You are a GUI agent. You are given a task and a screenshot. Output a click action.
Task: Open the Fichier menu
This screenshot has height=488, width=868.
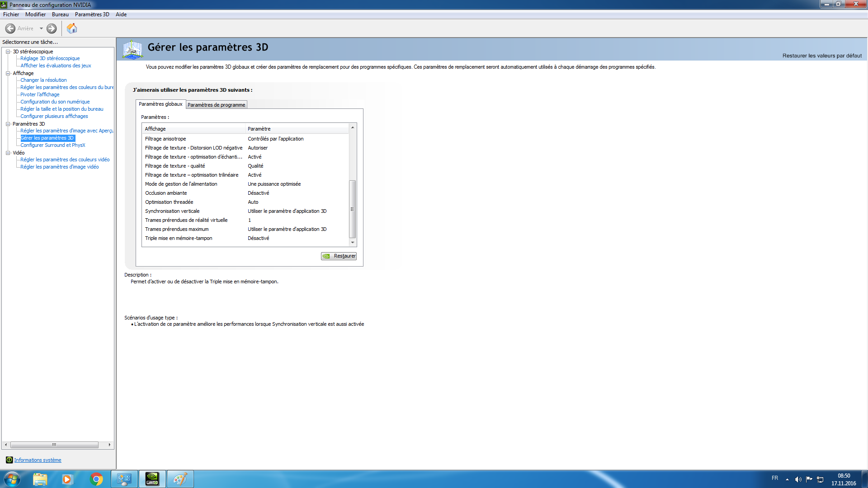point(11,14)
